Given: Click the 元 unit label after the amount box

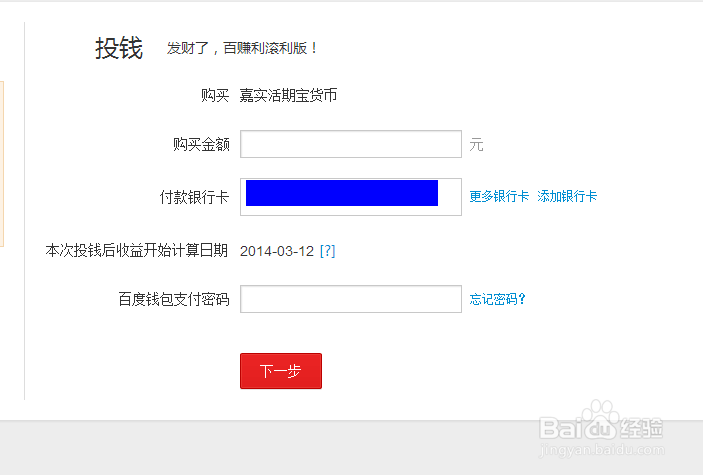Looking at the screenshot, I should (476, 145).
